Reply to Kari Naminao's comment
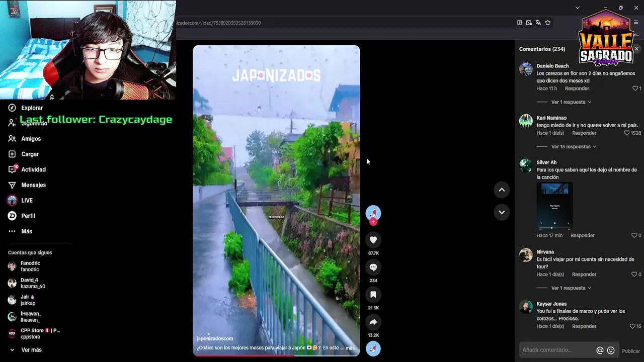The image size is (644, 362). click(x=584, y=133)
